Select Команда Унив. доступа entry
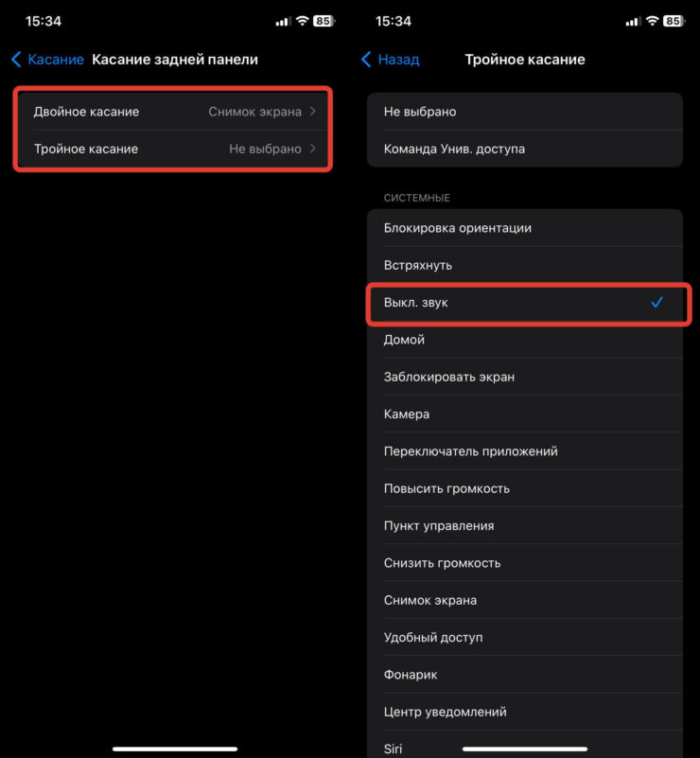 pyautogui.click(x=524, y=149)
